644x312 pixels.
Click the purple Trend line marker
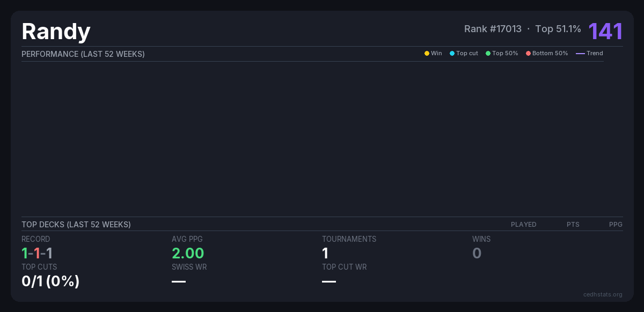[580, 54]
